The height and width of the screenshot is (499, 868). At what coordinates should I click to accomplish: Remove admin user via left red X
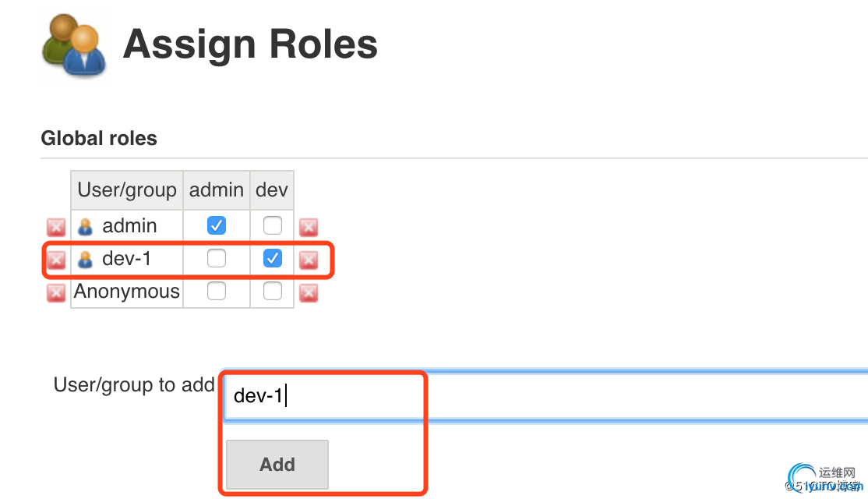click(x=56, y=227)
